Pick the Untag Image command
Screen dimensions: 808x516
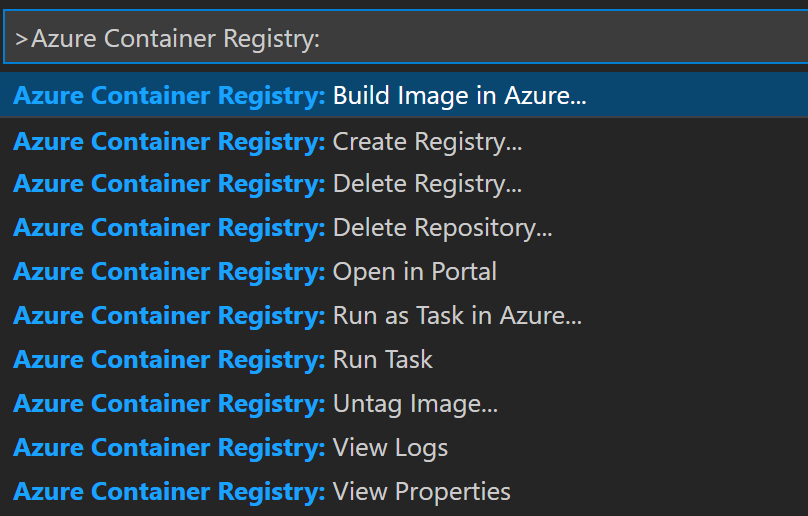pos(415,404)
